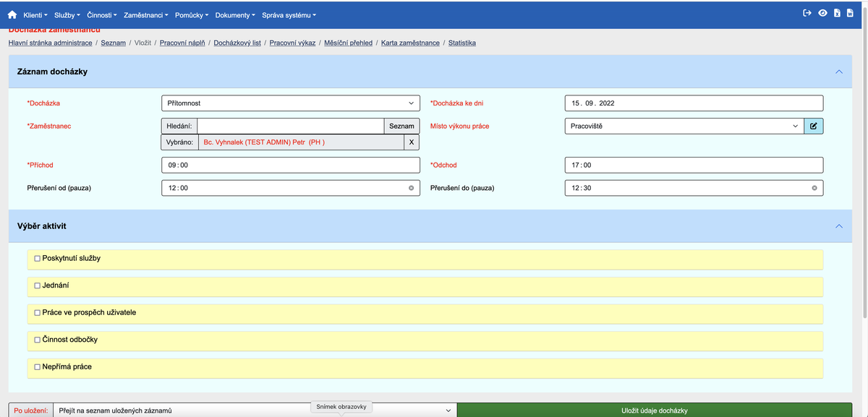The width and height of the screenshot is (868, 417).
Task: Open the Správa systému menu
Action: 286,14
